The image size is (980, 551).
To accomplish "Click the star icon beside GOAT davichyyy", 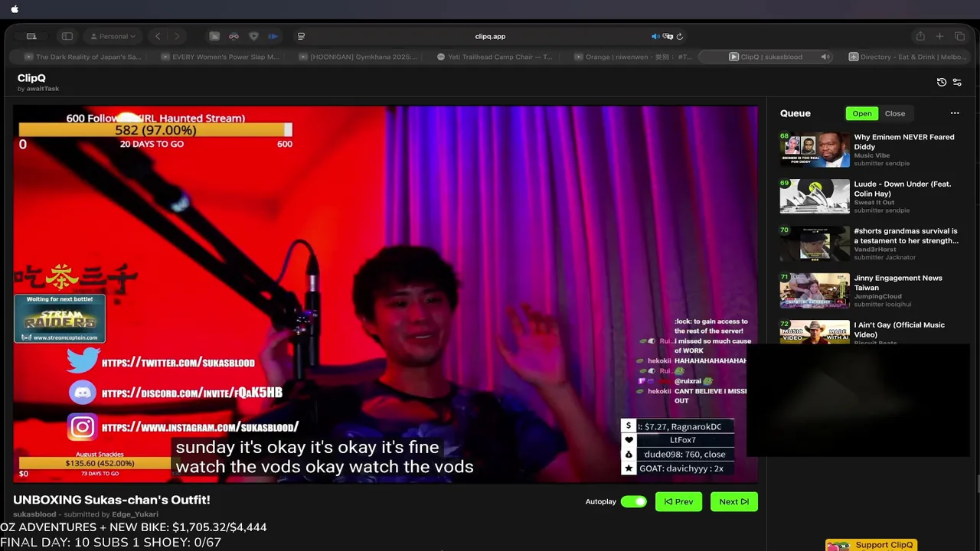I will click(x=629, y=468).
